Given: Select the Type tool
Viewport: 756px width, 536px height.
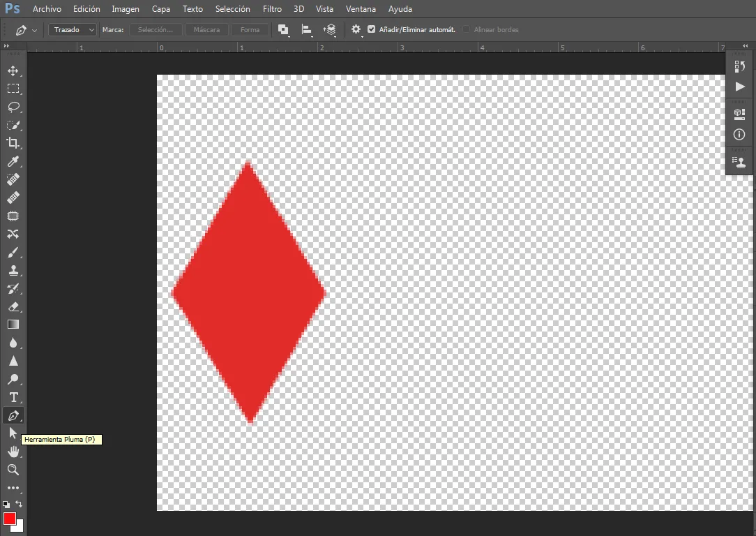Looking at the screenshot, I should coord(13,398).
